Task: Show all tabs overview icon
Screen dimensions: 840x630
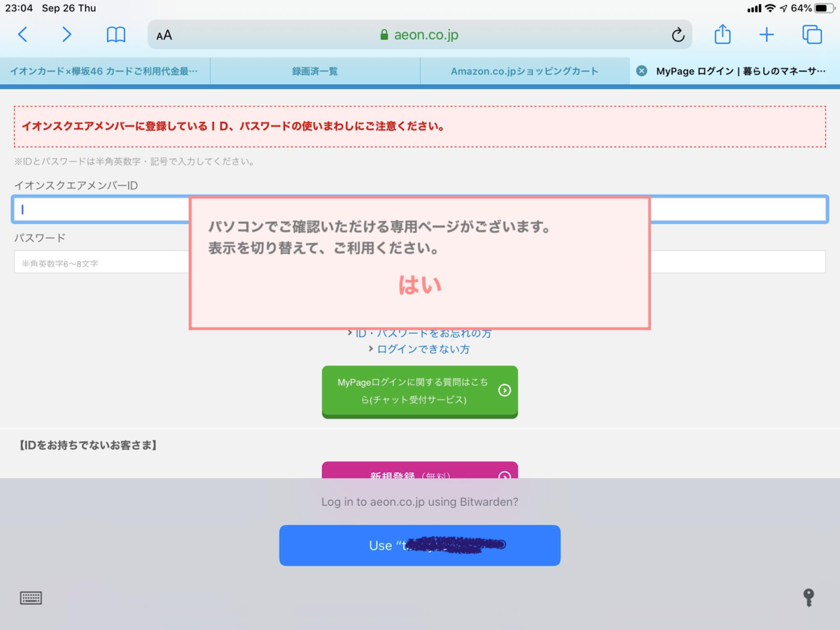Action: click(812, 34)
